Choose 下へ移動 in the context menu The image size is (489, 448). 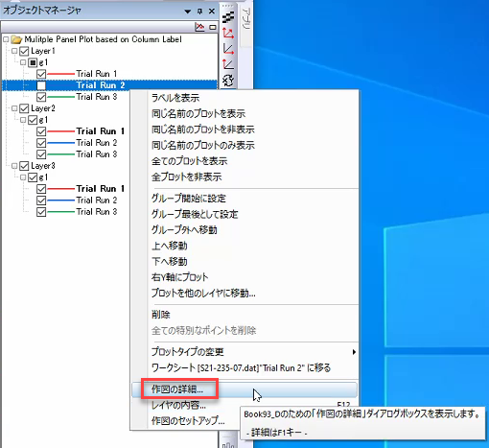[x=244, y=262]
